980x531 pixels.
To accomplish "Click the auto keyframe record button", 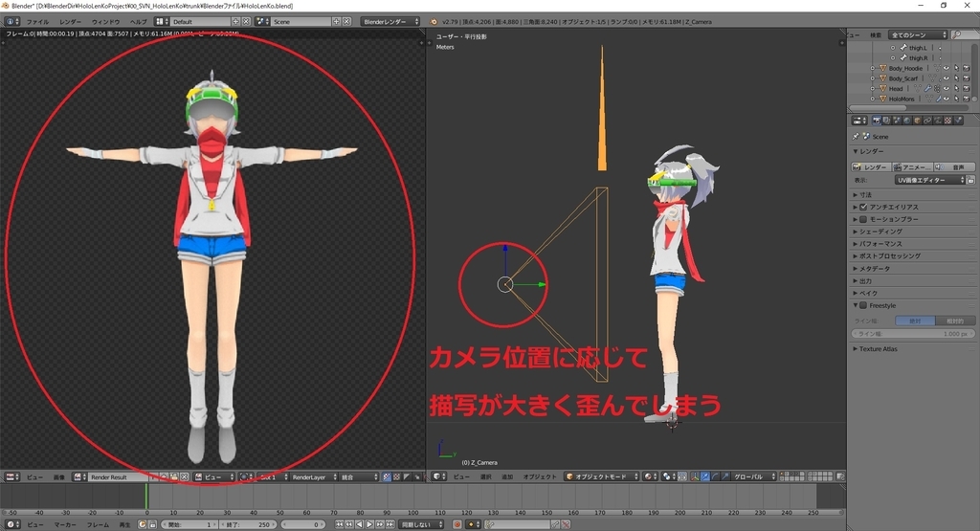I will coord(457,524).
